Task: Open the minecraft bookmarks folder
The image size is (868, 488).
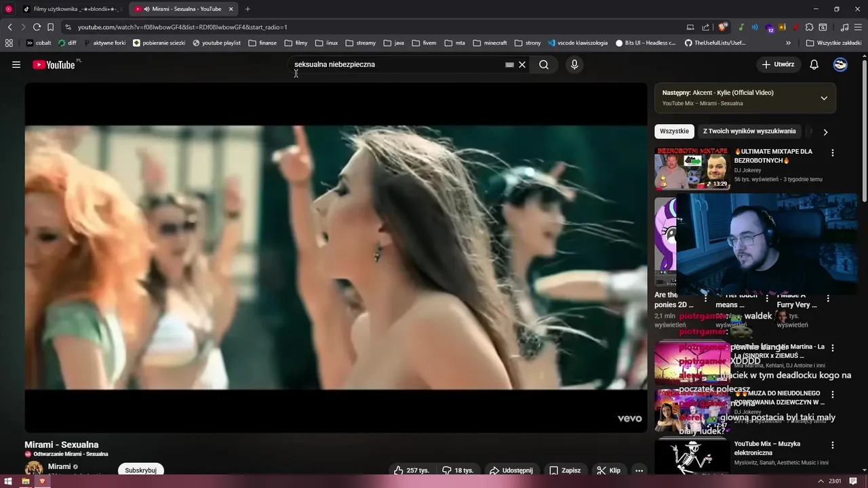Action: tap(490, 43)
